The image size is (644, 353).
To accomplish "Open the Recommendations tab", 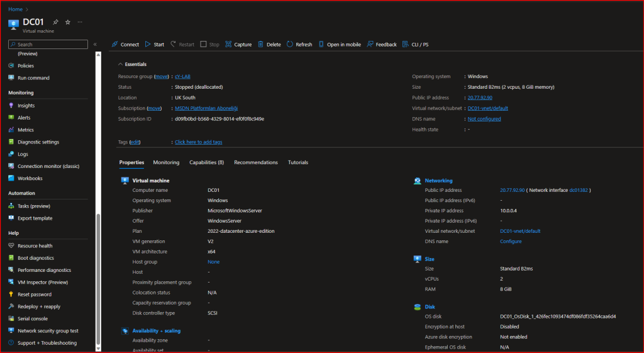I will click(x=255, y=162).
